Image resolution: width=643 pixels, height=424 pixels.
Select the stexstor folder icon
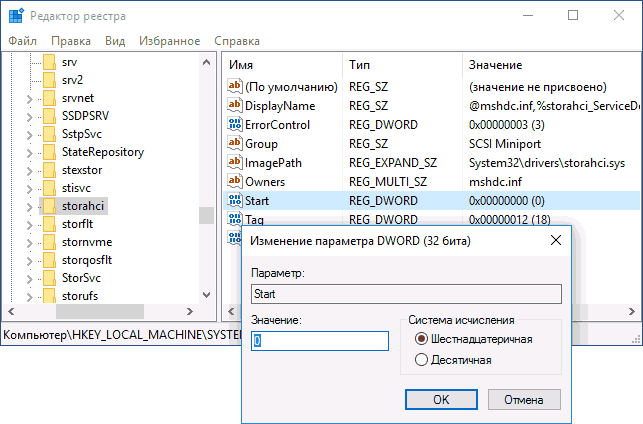tap(49, 170)
